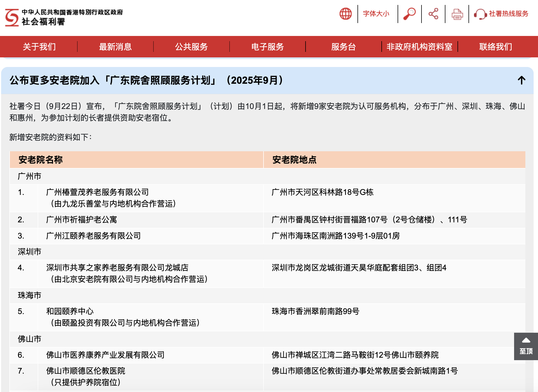Open 非政府机构资料室 menu

click(419, 47)
